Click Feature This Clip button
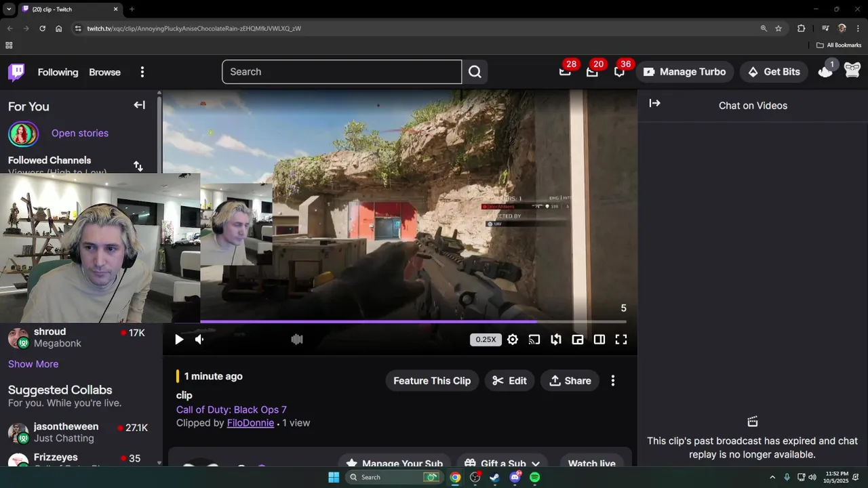The width and height of the screenshot is (868, 488). tap(432, 381)
